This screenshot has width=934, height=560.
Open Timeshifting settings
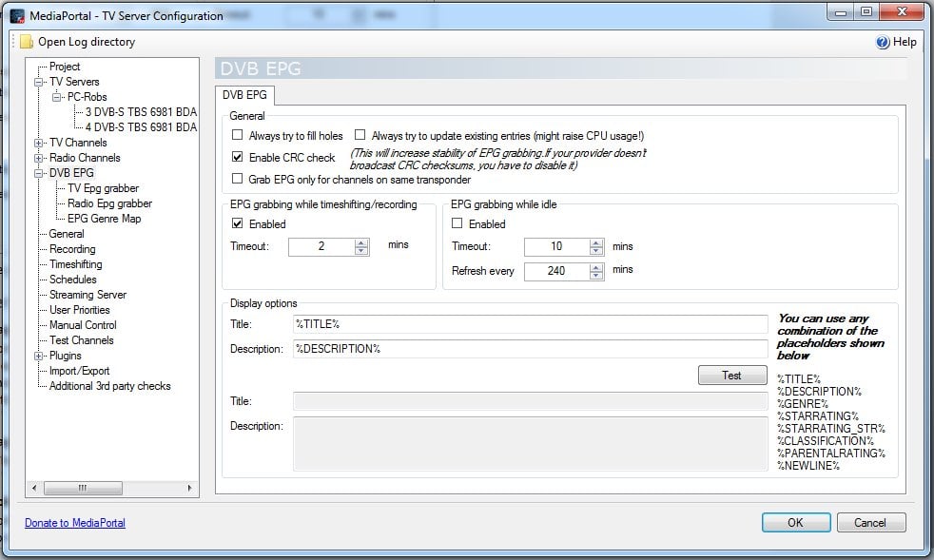[x=76, y=264]
